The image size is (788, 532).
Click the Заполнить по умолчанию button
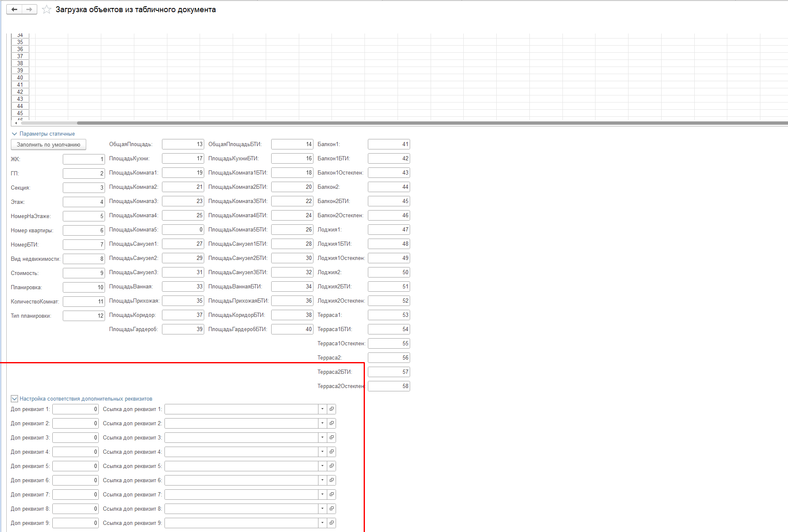tap(49, 144)
